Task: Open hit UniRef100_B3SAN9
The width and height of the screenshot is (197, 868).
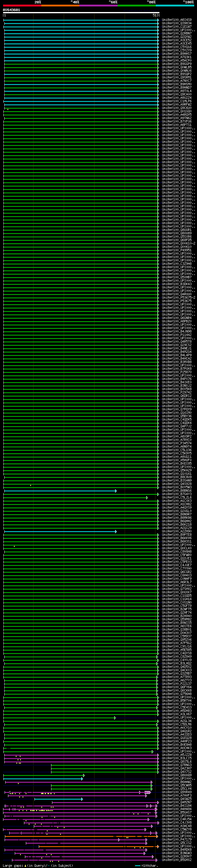Action: point(176,481)
